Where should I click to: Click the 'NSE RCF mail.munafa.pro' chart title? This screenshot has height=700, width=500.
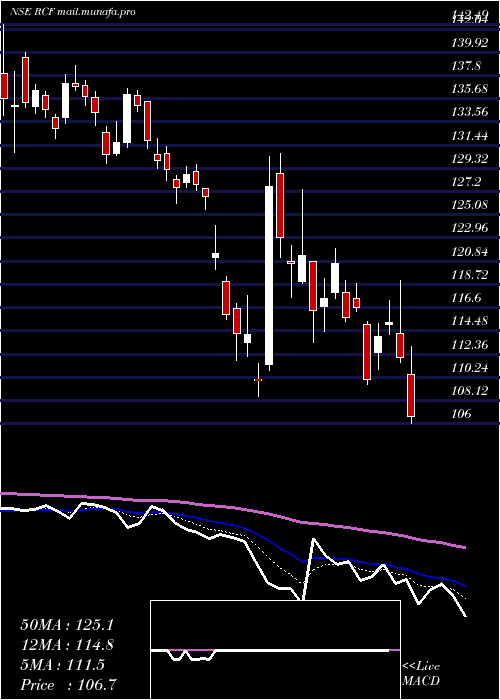(73, 12)
